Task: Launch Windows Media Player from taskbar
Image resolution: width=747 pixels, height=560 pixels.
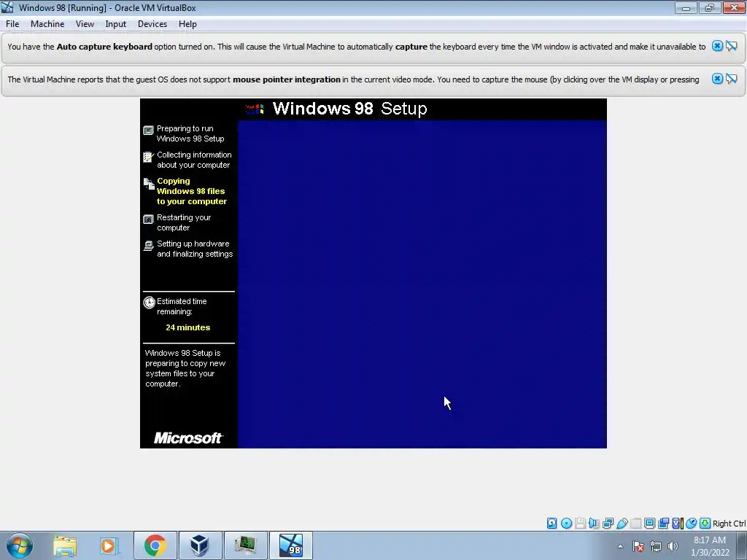Action: 109,545
